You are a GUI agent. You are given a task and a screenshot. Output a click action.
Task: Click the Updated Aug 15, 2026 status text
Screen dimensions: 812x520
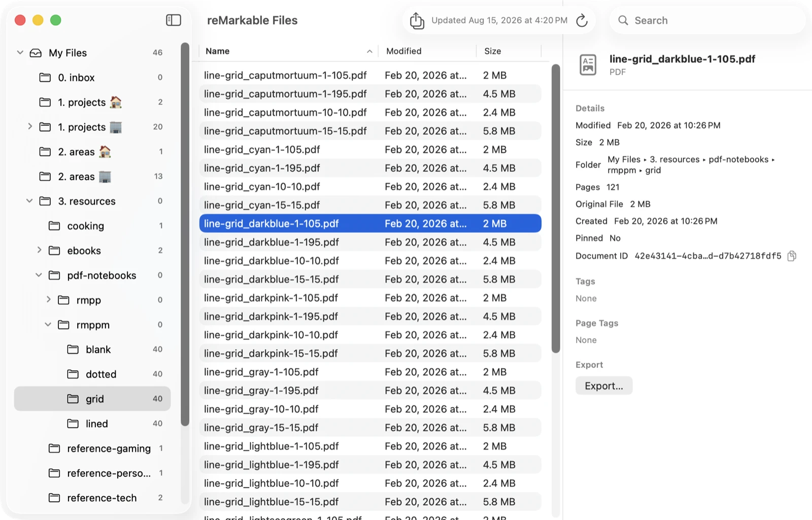click(x=499, y=20)
